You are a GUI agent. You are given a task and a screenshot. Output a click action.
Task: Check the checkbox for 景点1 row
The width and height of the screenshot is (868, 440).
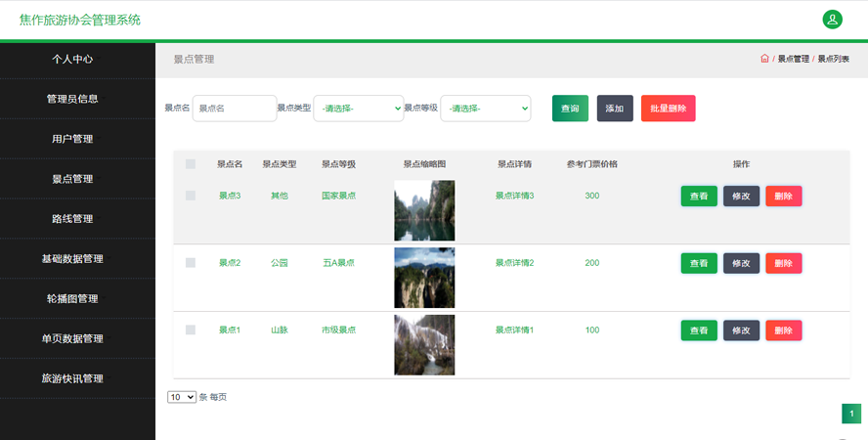[191, 330]
